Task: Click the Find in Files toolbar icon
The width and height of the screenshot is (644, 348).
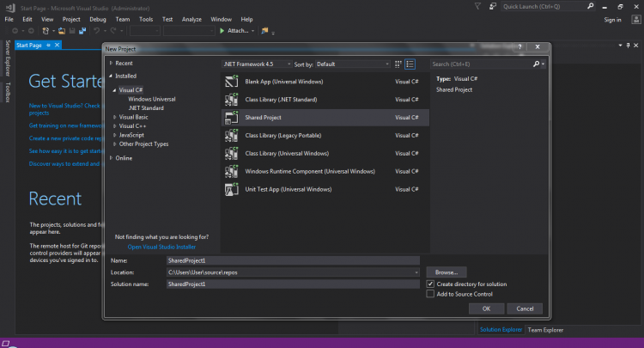Action: pyautogui.click(x=264, y=31)
